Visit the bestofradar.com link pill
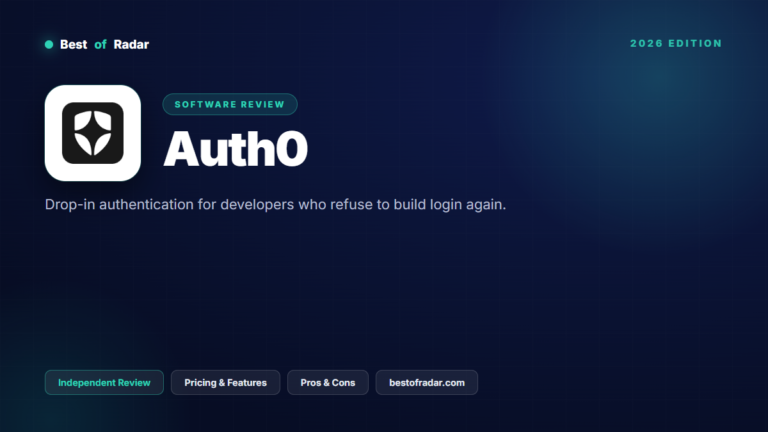The height and width of the screenshot is (432, 768). click(x=427, y=383)
